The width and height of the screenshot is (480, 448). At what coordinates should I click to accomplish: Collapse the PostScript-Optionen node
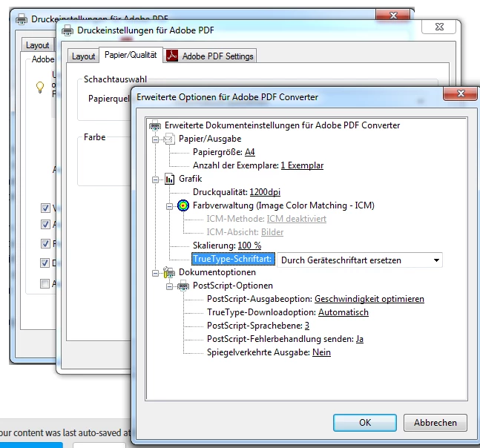point(169,286)
